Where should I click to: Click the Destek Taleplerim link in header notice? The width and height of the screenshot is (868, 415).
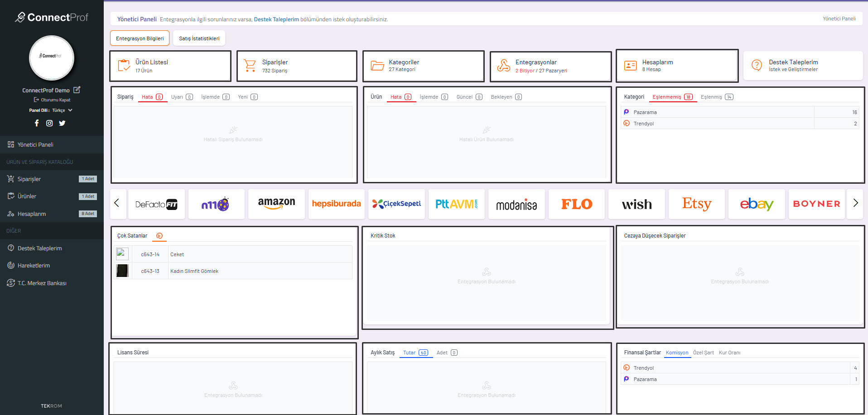(276, 19)
